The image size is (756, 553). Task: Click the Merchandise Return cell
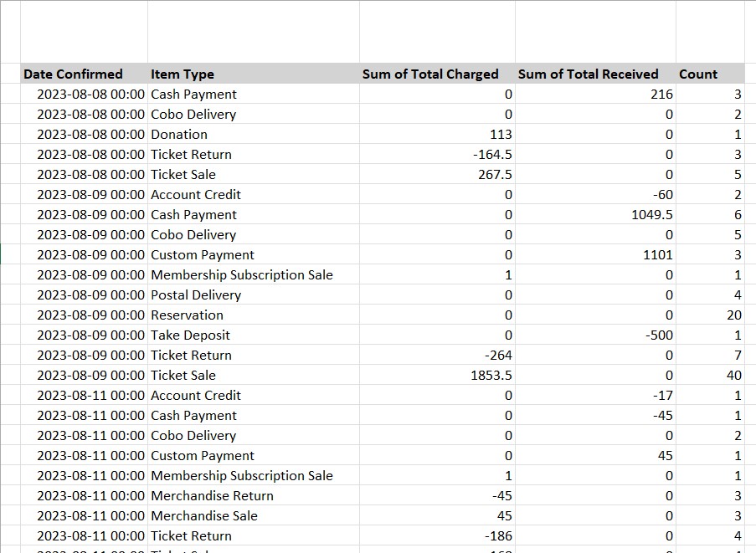pyautogui.click(x=253, y=495)
